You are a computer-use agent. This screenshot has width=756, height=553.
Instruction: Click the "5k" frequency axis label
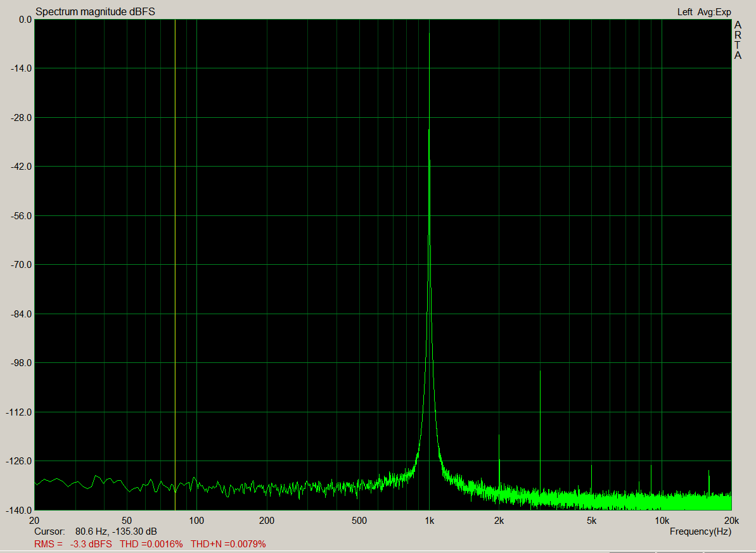point(592,521)
